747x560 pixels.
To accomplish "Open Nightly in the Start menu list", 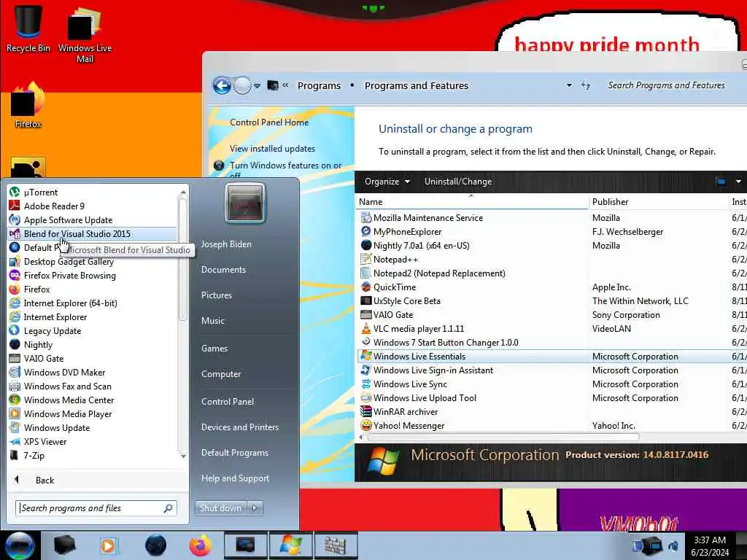I will coord(93,345).
